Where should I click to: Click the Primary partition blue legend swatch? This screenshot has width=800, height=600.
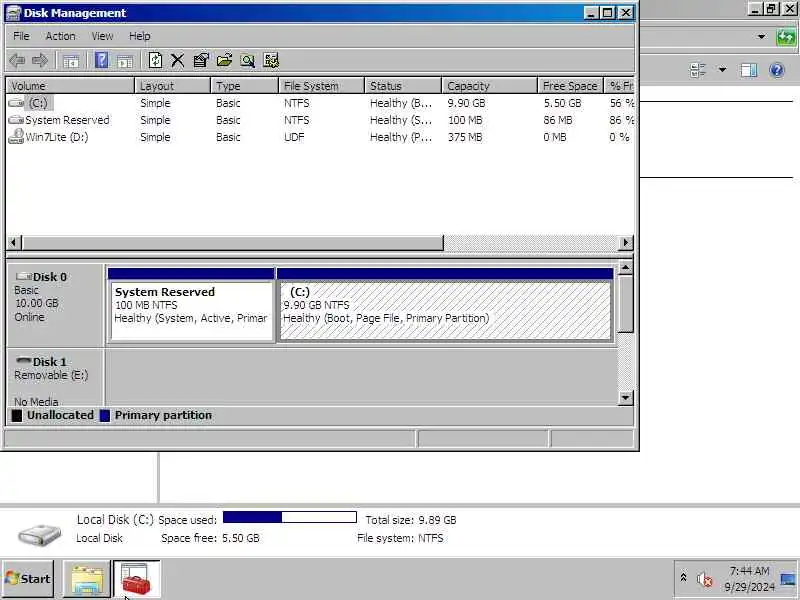pos(105,416)
